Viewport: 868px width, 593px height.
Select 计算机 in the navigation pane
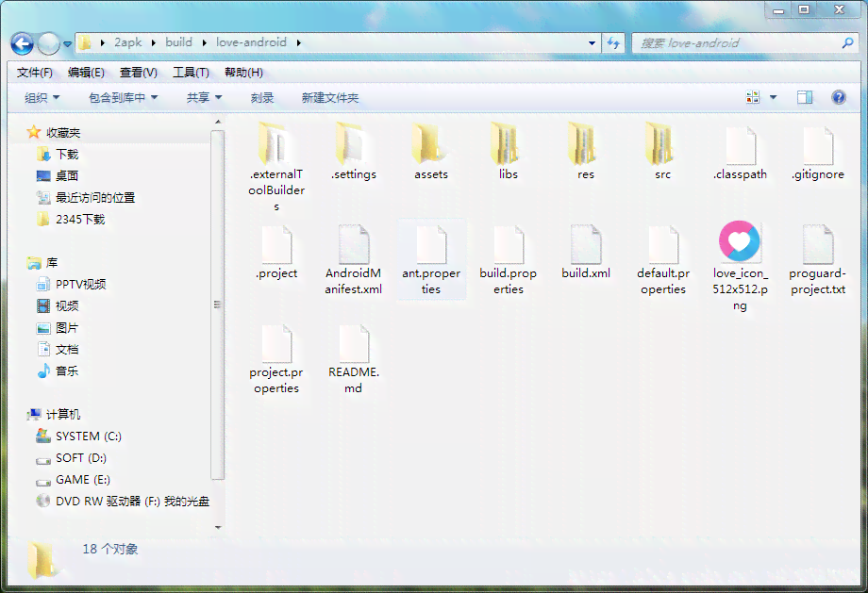point(63,414)
